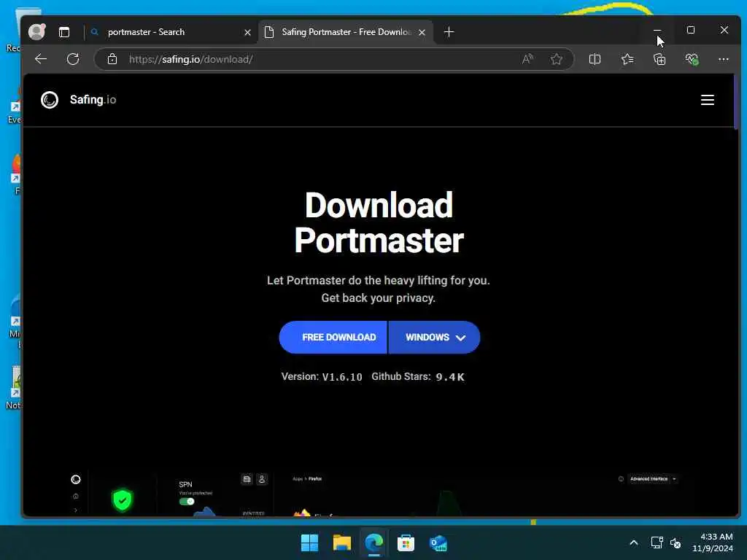
Task: Click Github Stars 9.4K text
Action: (x=418, y=377)
